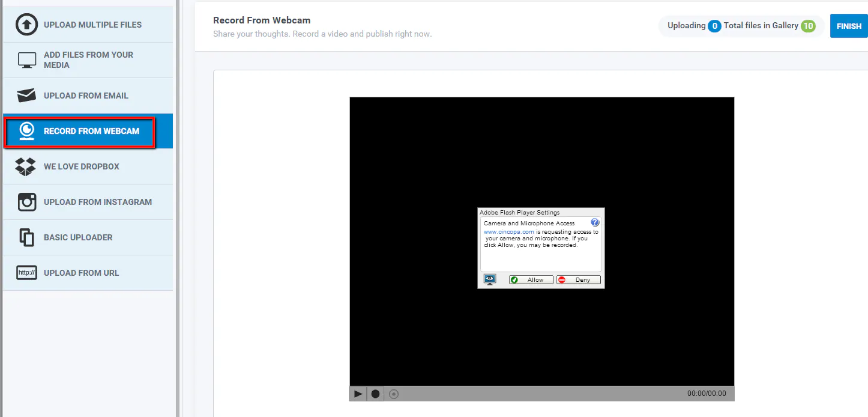Open Flash privacy settings monitor icon
The width and height of the screenshot is (868, 417).
(490, 279)
